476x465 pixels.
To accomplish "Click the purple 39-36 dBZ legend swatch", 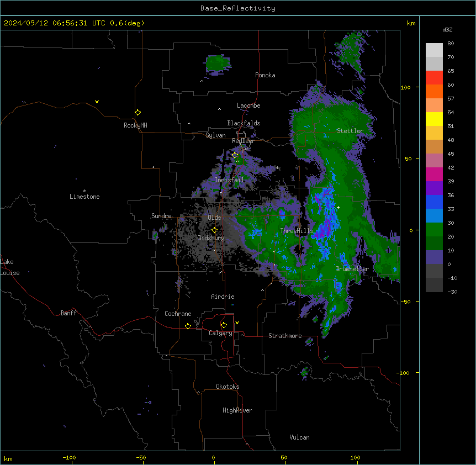I will [x=434, y=188].
